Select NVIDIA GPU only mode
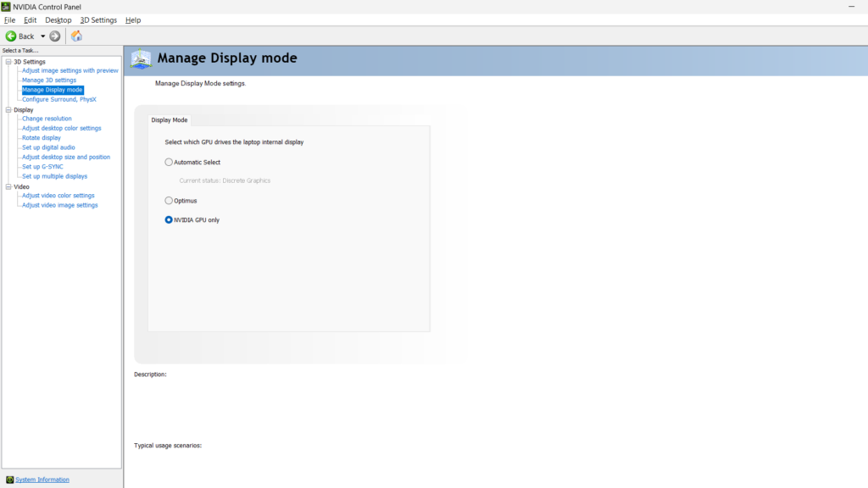 tap(168, 220)
